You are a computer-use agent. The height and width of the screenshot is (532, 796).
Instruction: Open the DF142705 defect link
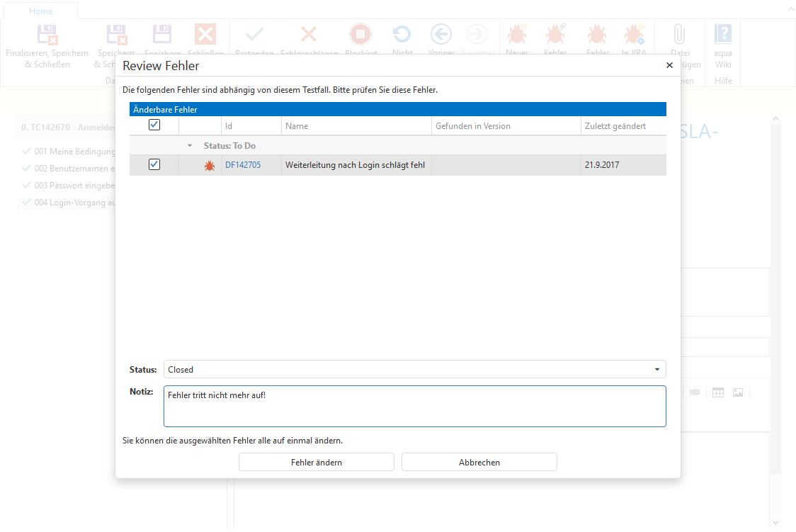tap(243, 165)
